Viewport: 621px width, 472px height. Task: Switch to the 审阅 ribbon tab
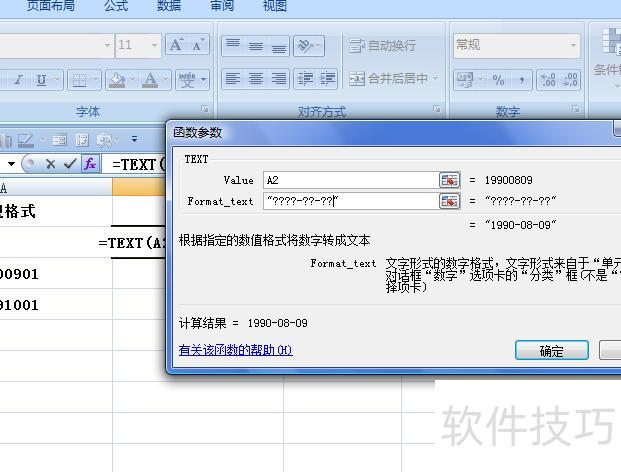point(222,6)
